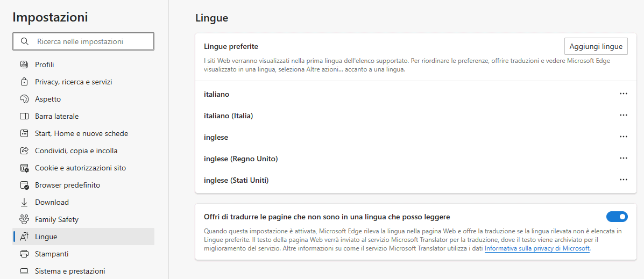Click the Download arrow icon

(24, 202)
